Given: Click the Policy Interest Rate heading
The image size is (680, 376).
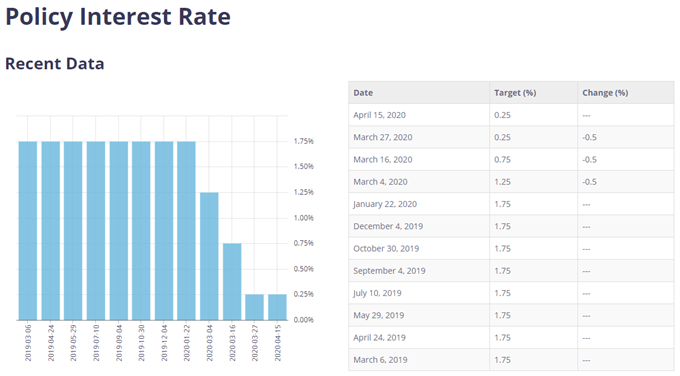Looking at the screenshot, I should (118, 17).
